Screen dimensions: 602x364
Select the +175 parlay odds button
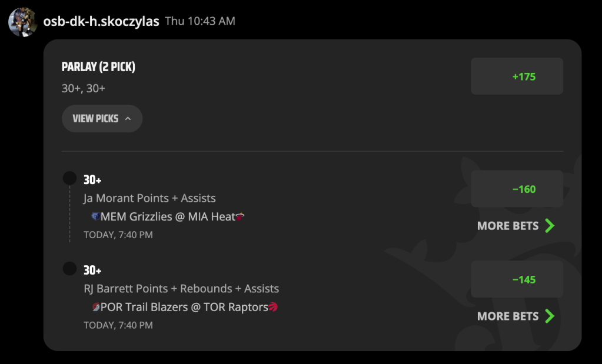(x=517, y=76)
